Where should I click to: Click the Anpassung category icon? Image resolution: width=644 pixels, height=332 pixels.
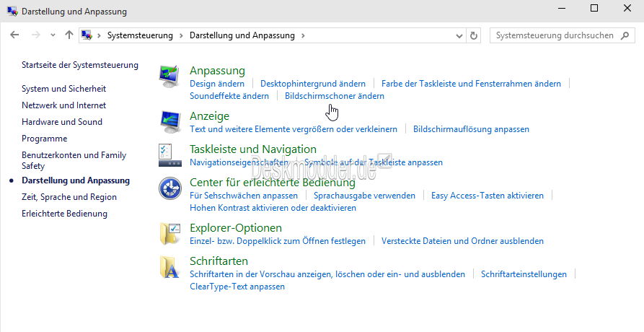tap(170, 76)
